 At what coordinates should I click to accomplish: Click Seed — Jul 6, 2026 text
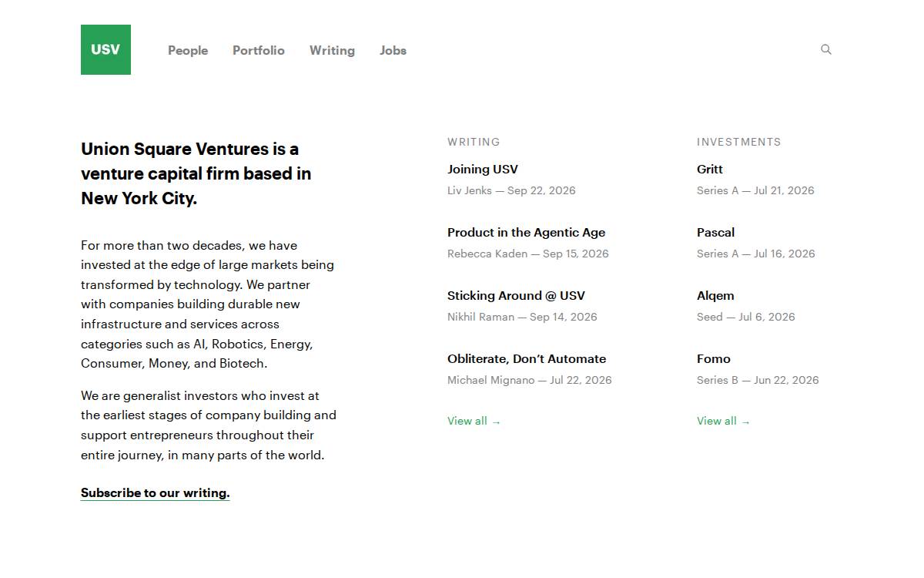[x=746, y=317]
